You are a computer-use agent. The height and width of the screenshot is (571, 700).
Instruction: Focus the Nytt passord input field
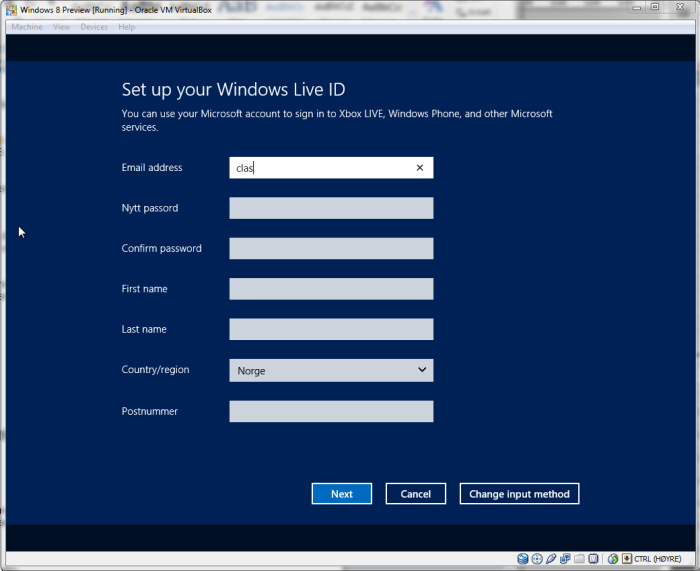coord(331,208)
